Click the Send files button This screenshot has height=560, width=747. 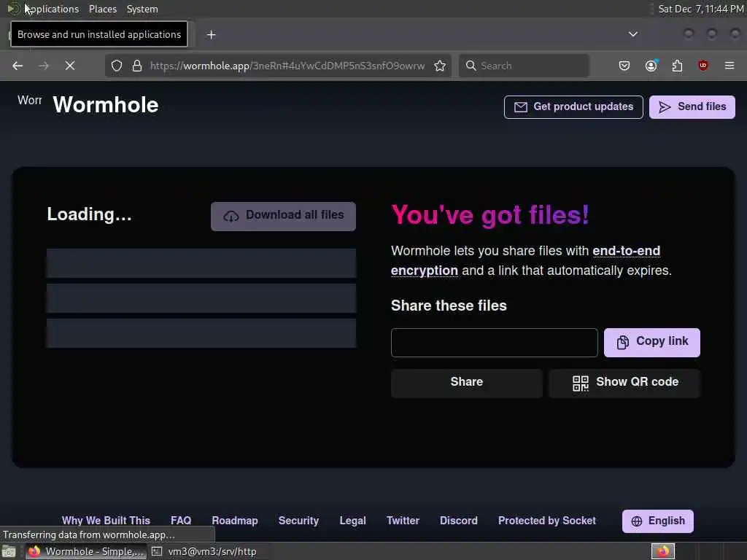click(x=692, y=106)
